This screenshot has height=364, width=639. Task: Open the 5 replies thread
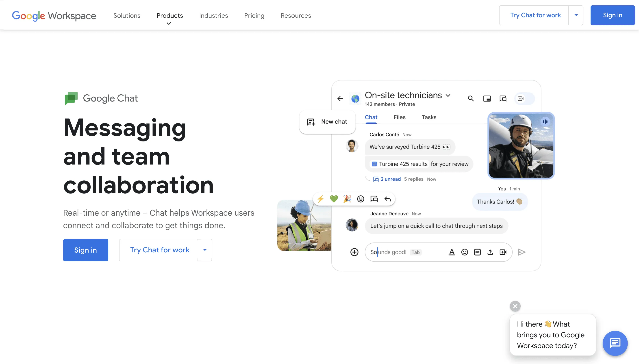click(413, 179)
